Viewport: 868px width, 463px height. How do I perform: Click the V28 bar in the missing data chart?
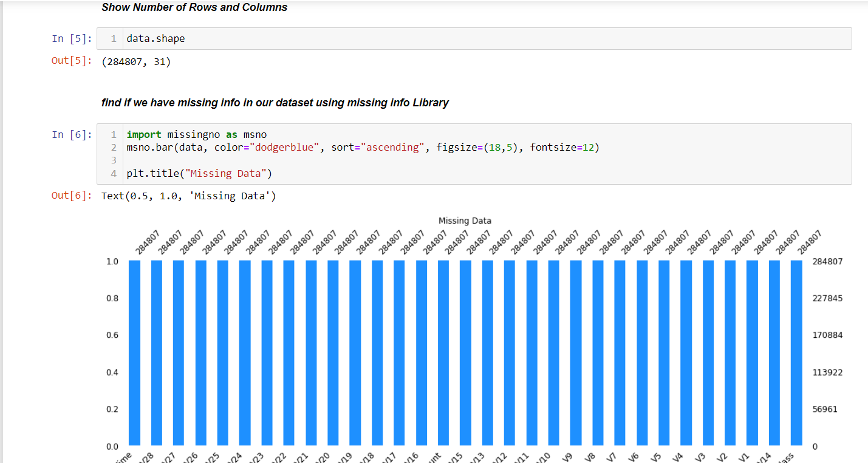tap(156, 352)
